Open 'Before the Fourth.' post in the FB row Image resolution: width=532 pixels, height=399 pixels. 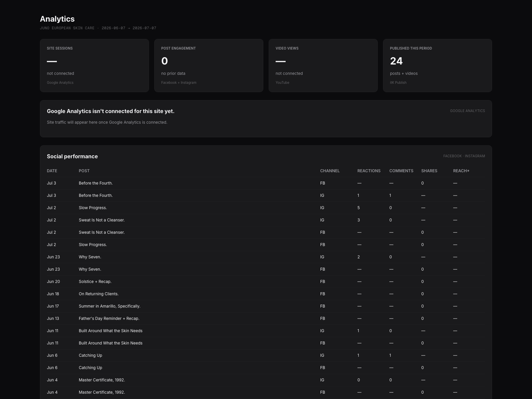tap(96, 183)
